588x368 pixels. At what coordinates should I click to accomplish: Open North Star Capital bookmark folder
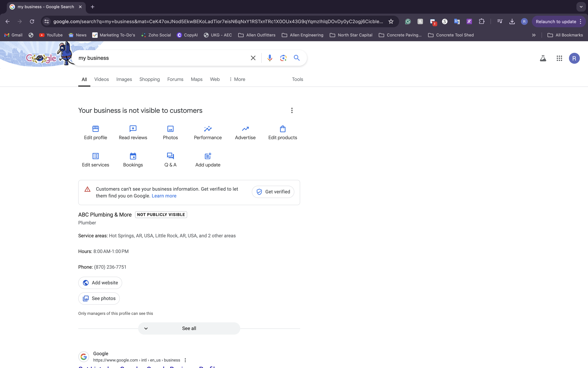[x=351, y=35]
